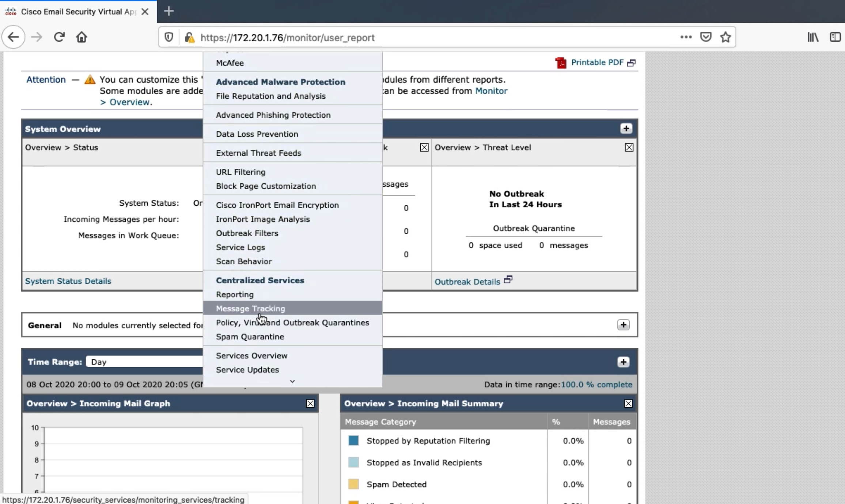Save page to Pocket

tap(706, 37)
